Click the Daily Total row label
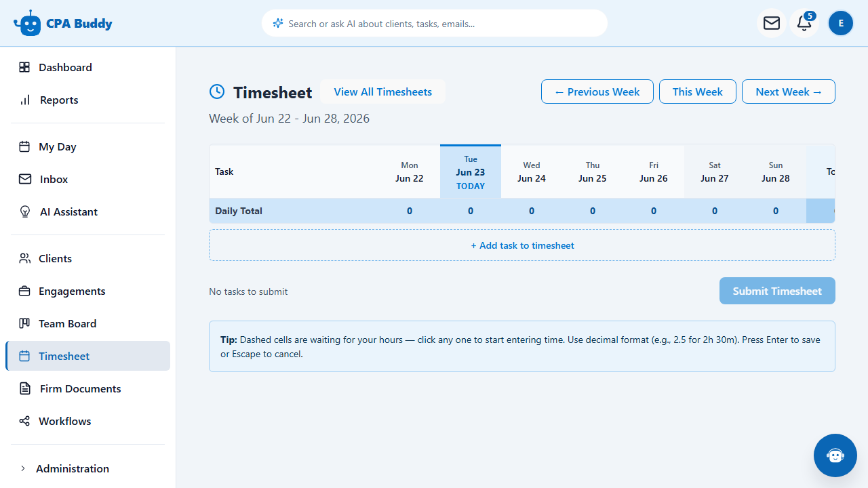This screenshot has height=488, width=868. (x=239, y=211)
